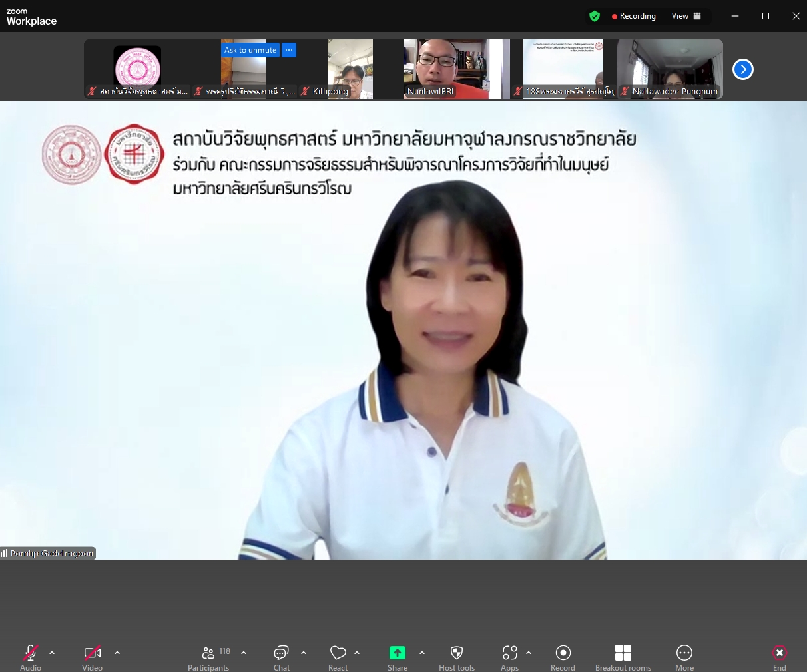Open blue ellipsis options on participant tile
The height and width of the screenshot is (672, 807).
point(289,50)
